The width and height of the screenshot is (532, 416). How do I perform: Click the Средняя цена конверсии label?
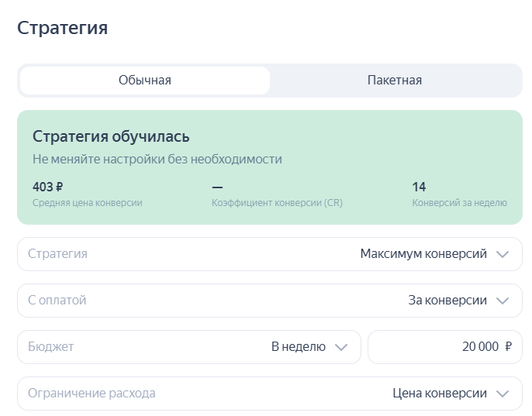point(87,203)
